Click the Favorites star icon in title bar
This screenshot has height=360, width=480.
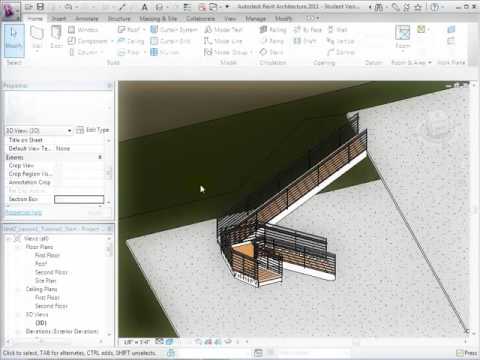coord(418,7)
